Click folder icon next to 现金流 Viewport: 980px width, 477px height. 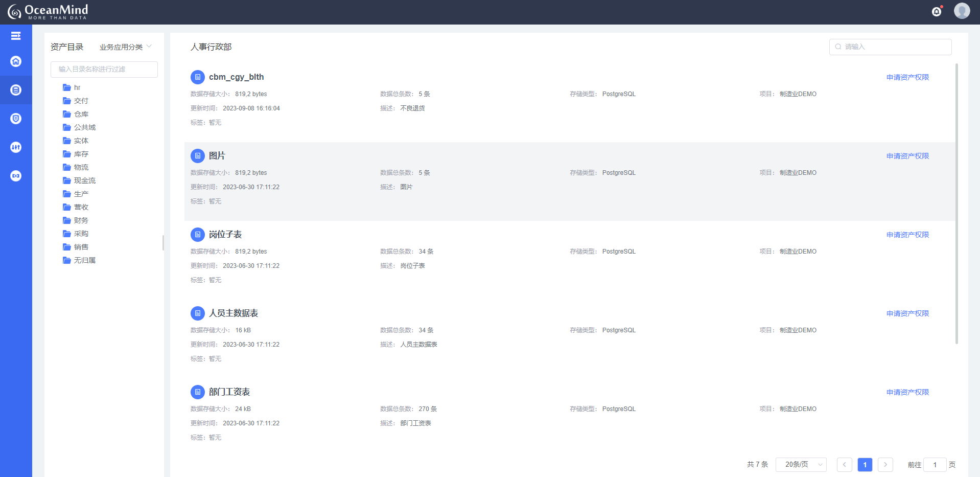pos(67,180)
